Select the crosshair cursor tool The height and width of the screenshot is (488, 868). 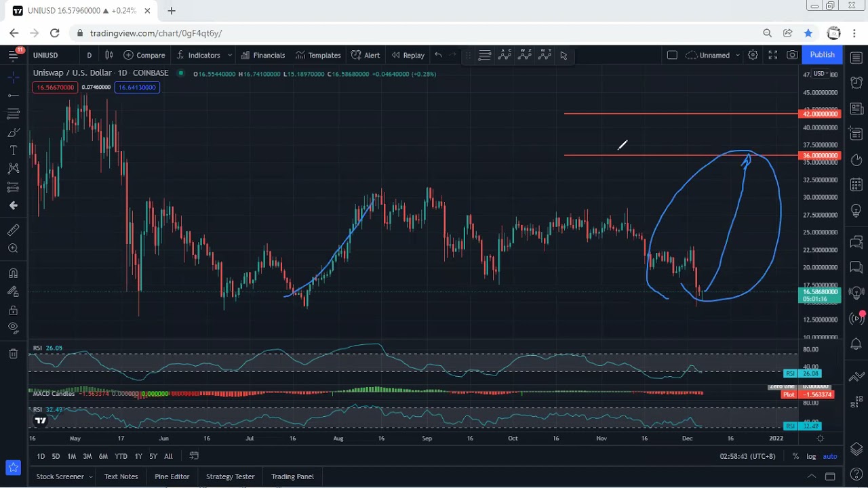(x=13, y=78)
